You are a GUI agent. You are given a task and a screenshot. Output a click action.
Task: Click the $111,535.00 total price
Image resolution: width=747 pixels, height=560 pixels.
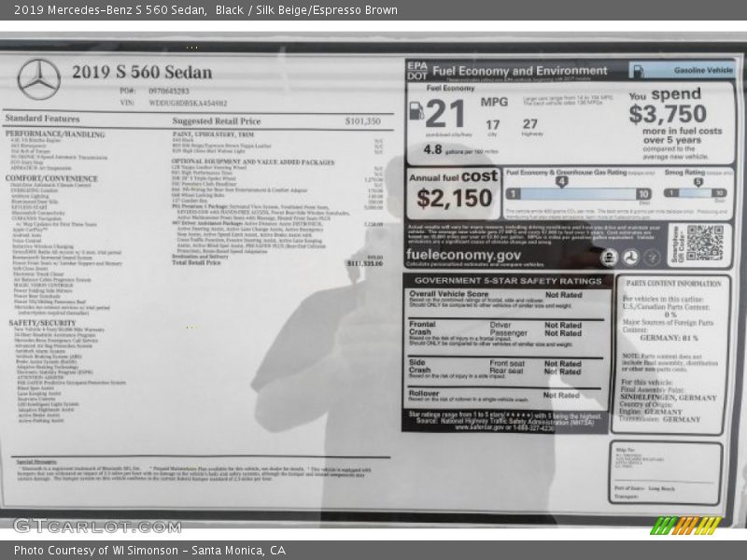pos(365,263)
